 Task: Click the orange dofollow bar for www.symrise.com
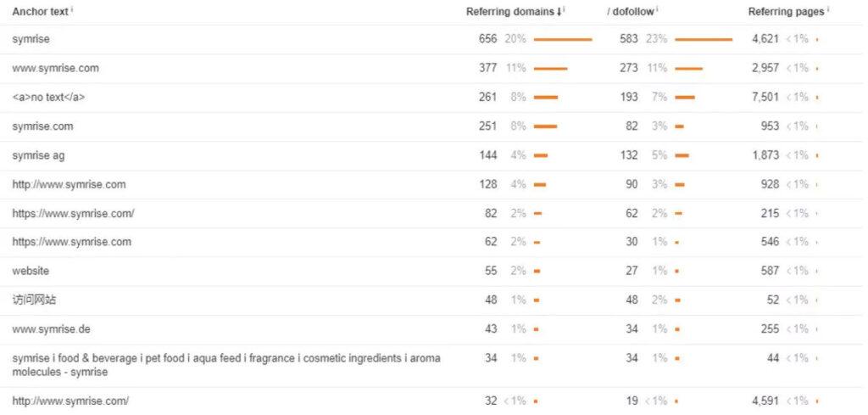click(688, 69)
